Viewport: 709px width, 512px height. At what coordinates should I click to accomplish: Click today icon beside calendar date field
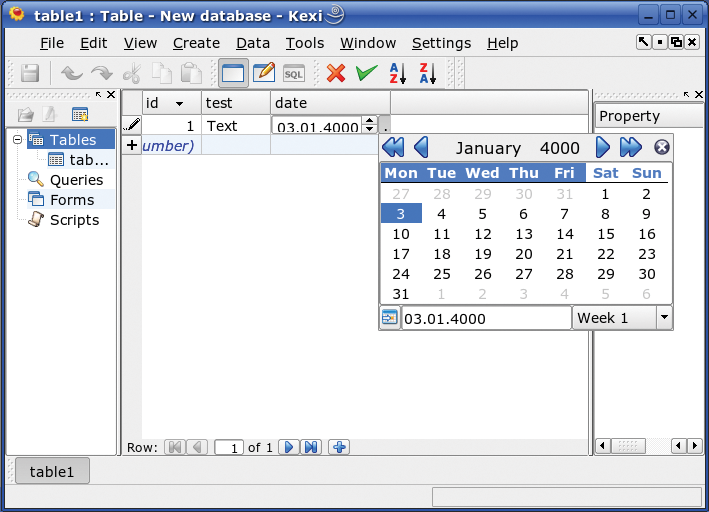point(389,318)
